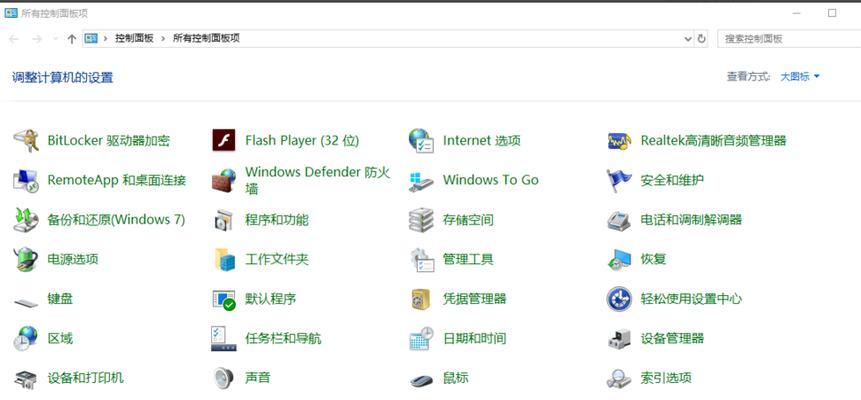This screenshot has height=400, width=861.
Task: Open the RemoteApp 和桌面连接 icon
Action: click(x=26, y=180)
